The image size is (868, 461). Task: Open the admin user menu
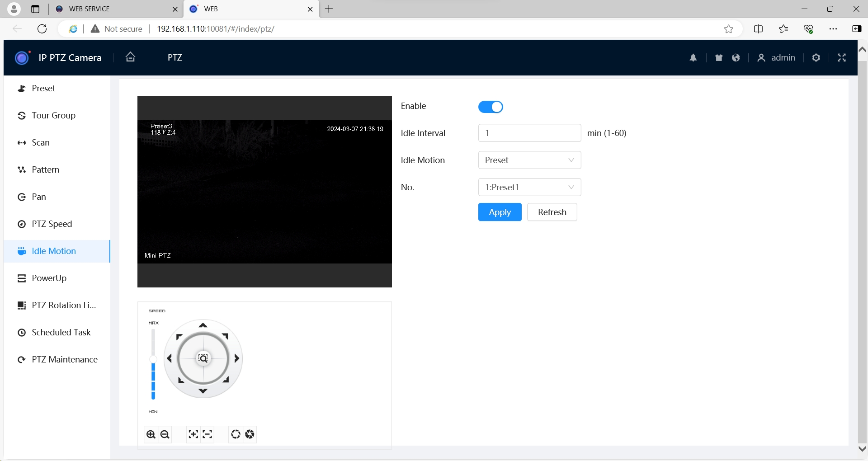(x=776, y=58)
